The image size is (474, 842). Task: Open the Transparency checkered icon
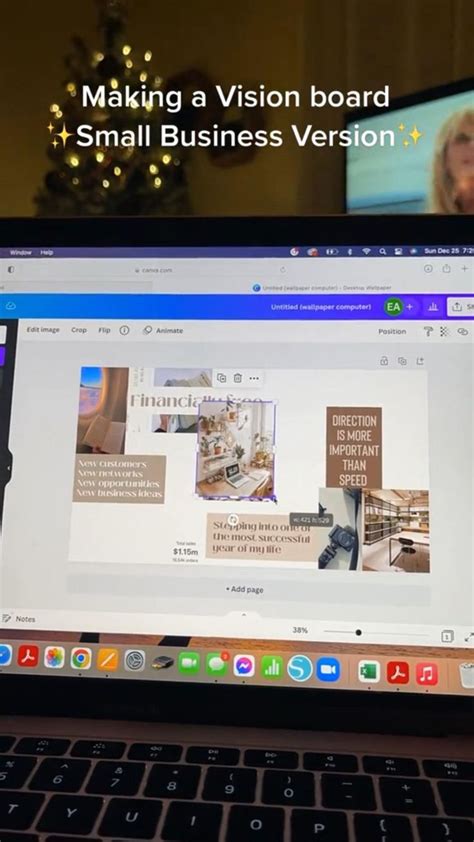[444, 331]
